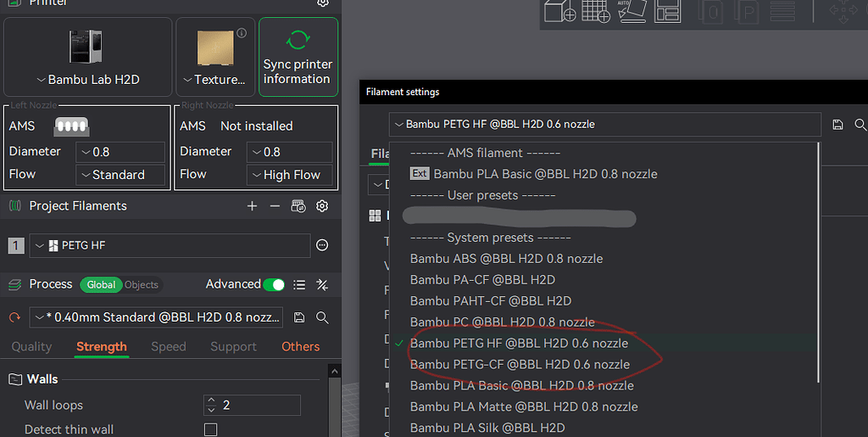
Task: Save the process preset via the disk icon
Action: point(299,317)
